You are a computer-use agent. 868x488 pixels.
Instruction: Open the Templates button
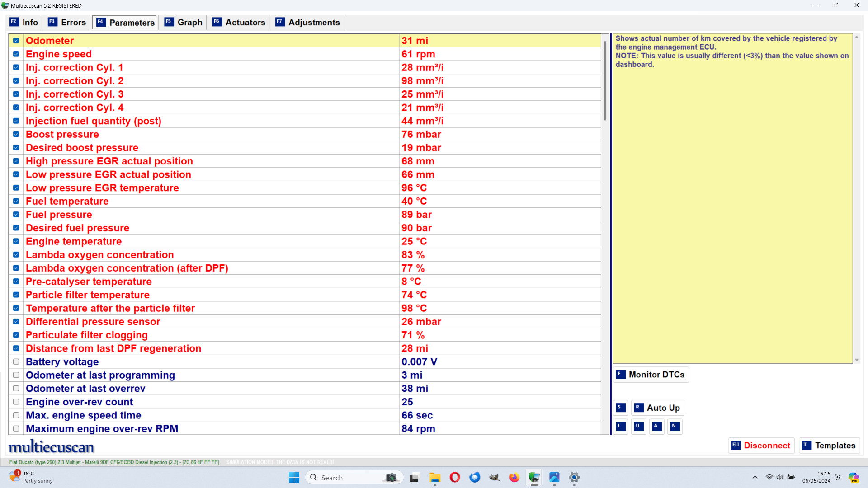[x=829, y=446]
